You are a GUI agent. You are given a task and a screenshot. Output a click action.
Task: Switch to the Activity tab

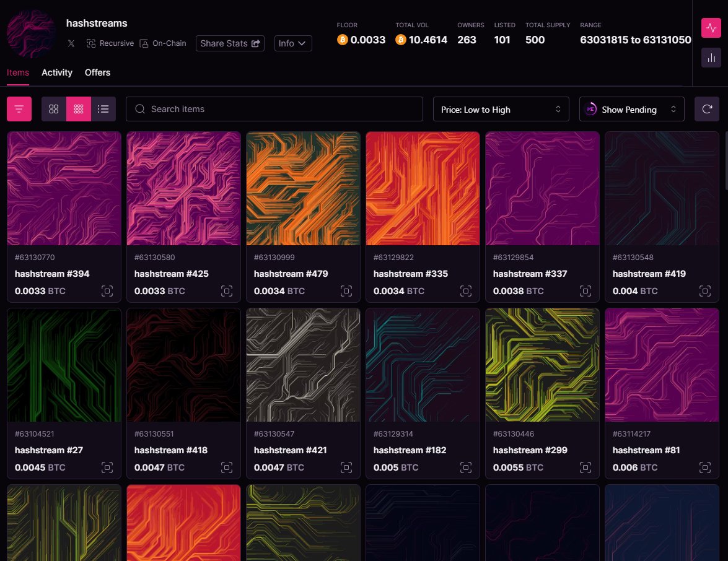(56, 72)
